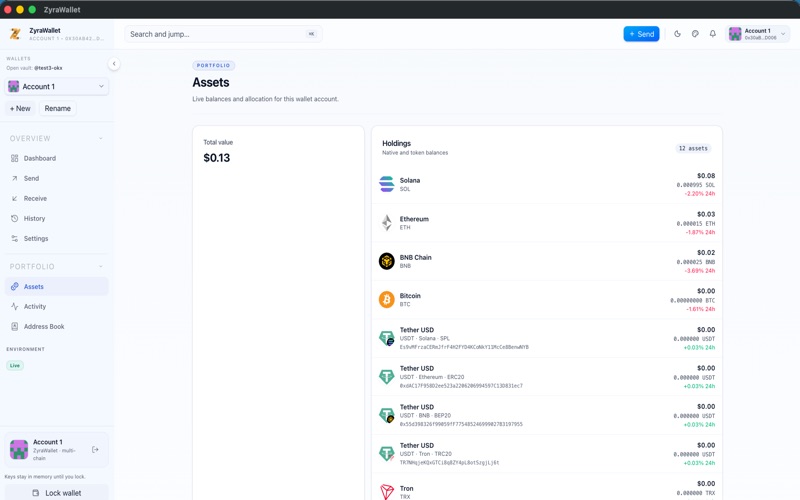This screenshot has height=500, width=800.
Task: Toggle dark mode moon icon
Action: (678, 34)
